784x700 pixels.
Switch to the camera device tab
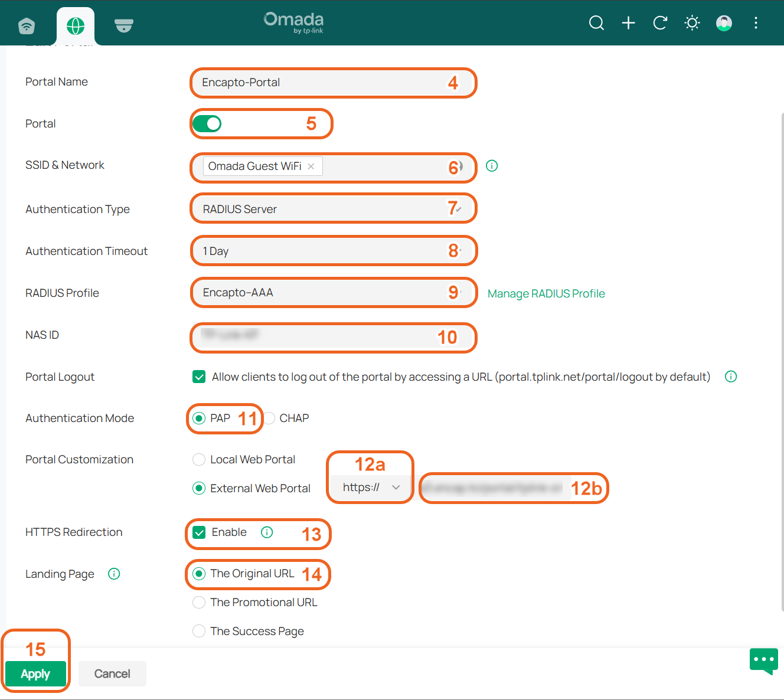[124, 25]
